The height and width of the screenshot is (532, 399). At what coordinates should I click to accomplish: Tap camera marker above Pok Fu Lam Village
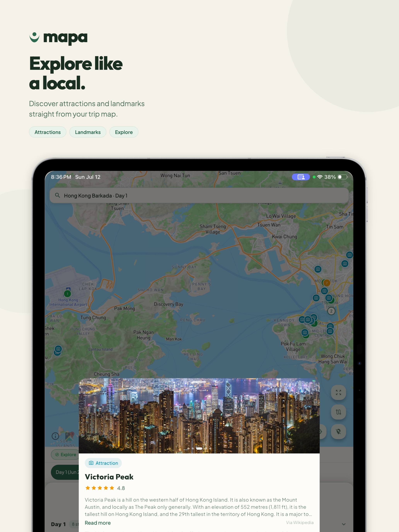305,332
